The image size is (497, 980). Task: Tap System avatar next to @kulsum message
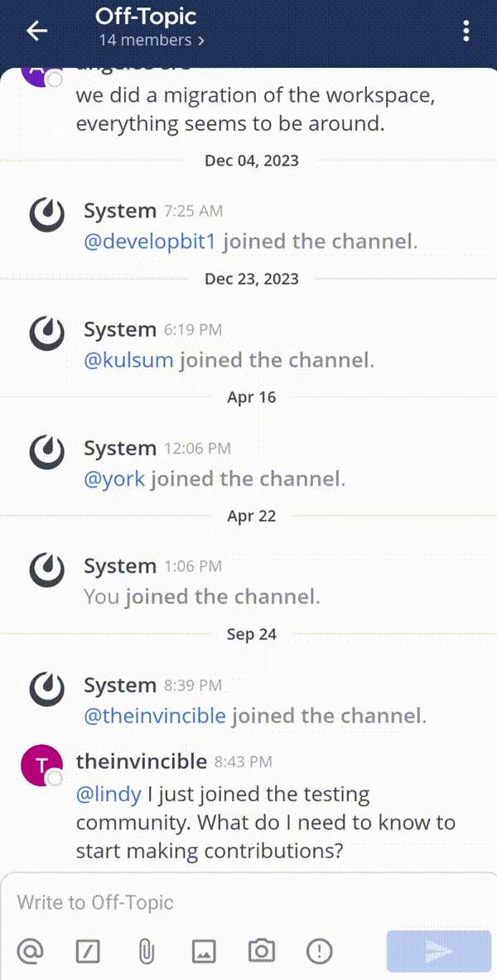(x=47, y=334)
